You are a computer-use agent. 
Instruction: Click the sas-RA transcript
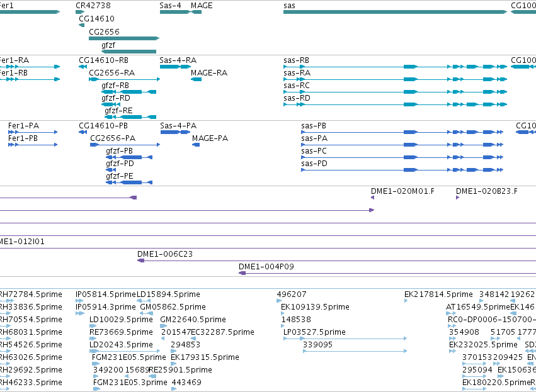click(395, 79)
